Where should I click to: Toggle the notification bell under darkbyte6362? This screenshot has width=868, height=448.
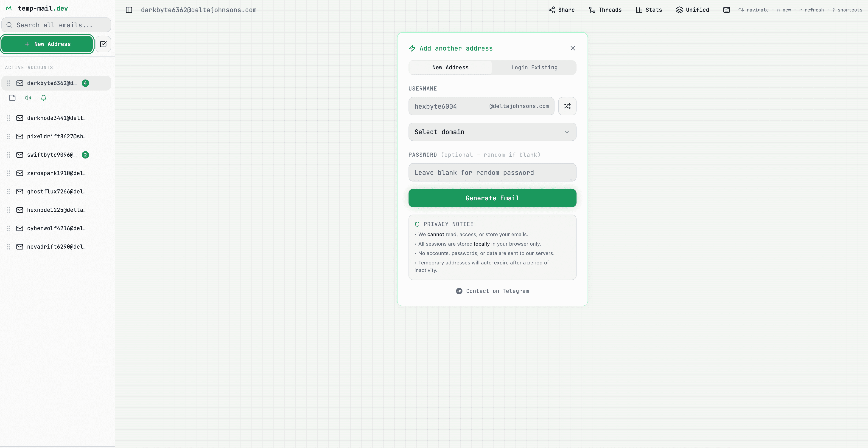coord(43,98)
